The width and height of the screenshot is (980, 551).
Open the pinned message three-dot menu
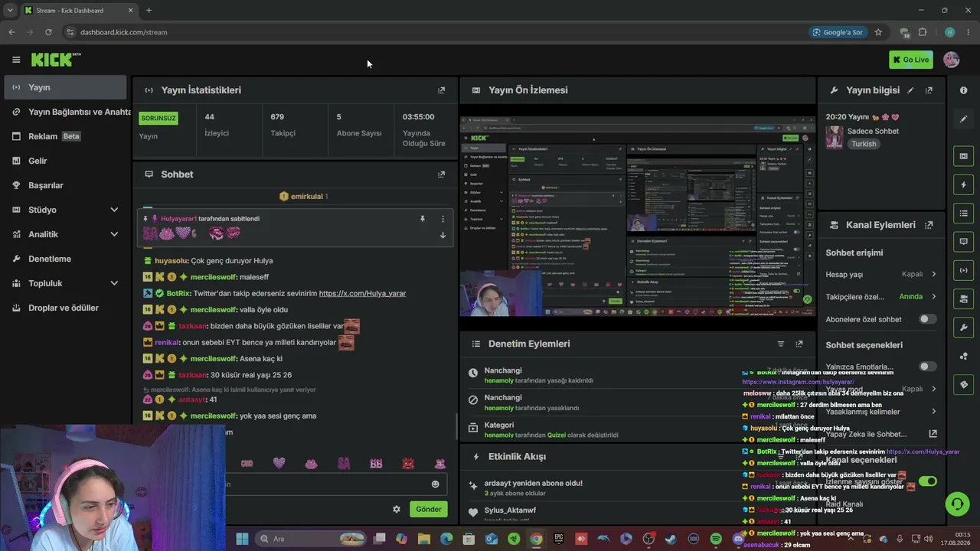click(x=443, y=219)
